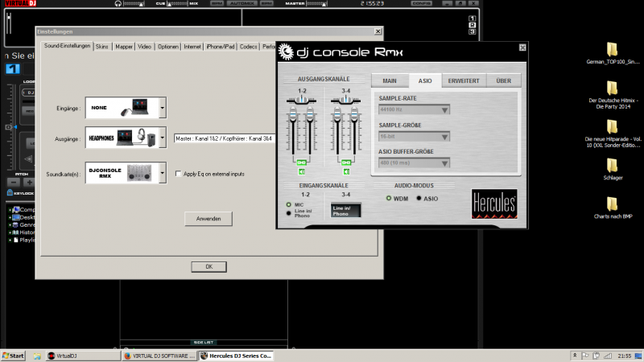Expand the Playlists tree node

pos(10,240)
